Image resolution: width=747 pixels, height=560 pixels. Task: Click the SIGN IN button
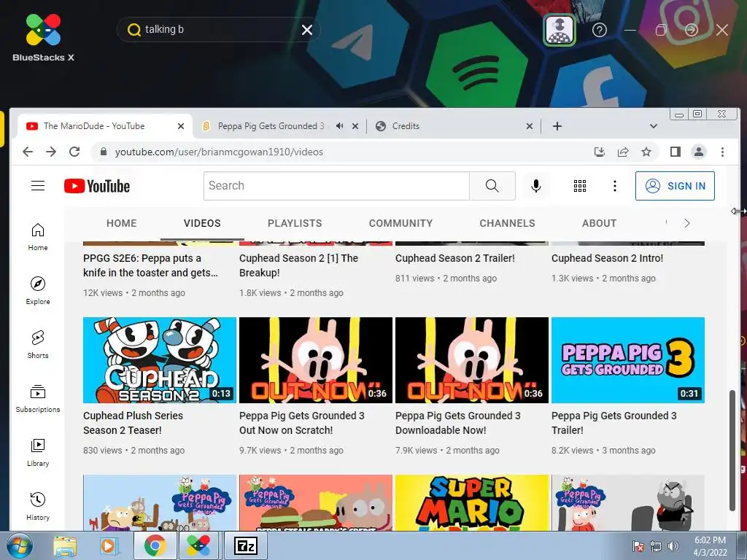tap(675, 186)
